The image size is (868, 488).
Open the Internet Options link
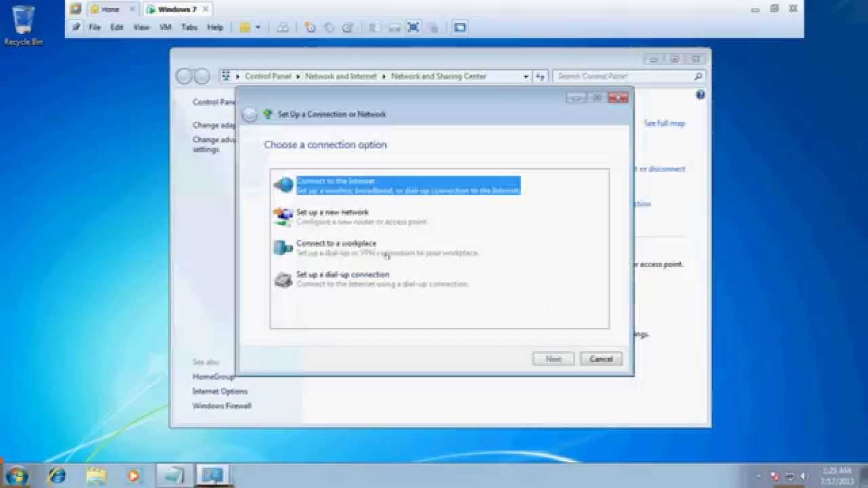pyautogui.click(x=220, y=391)
